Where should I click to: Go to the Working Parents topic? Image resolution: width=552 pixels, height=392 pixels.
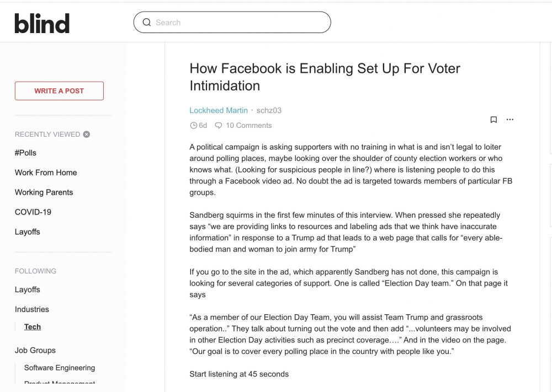[x=44, y=192]
